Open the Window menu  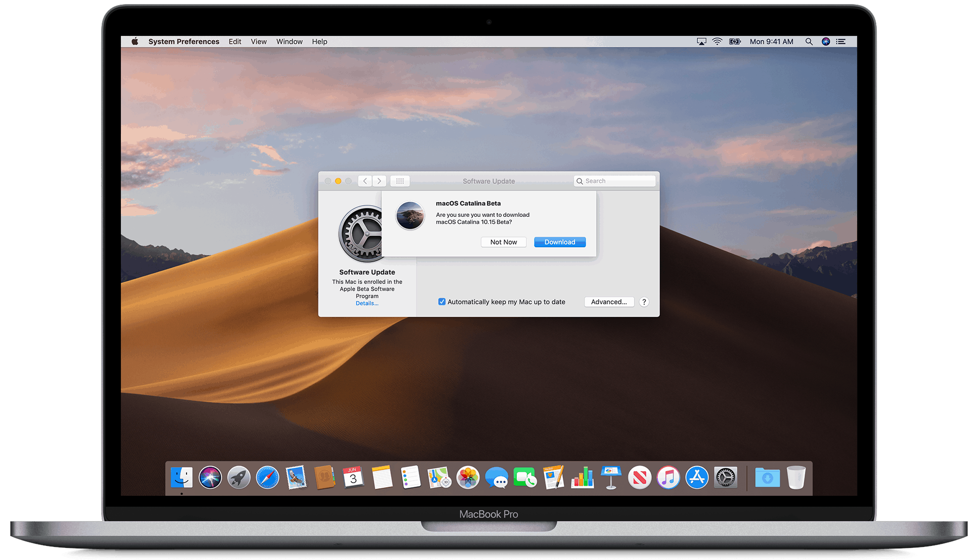(289, 41)
